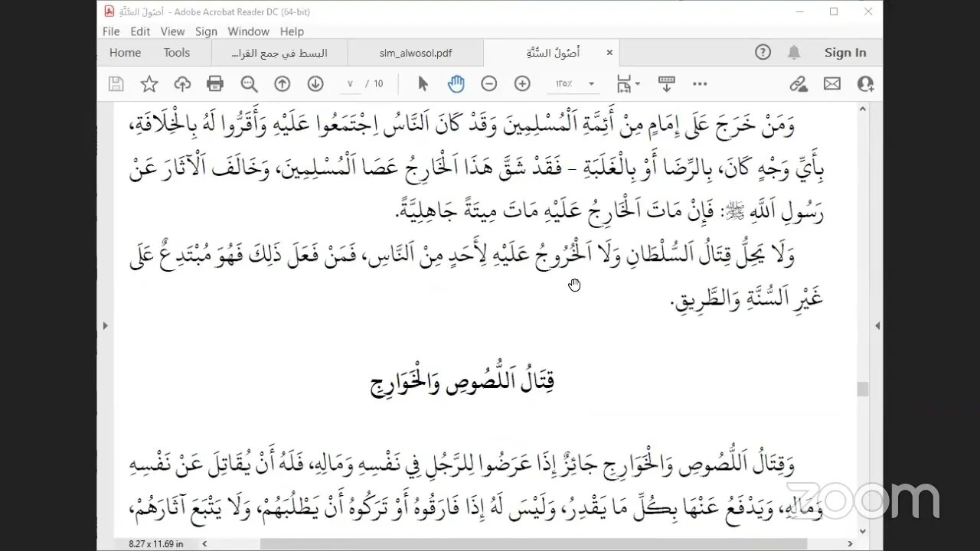980x551 pixels.
Task: Open notifications bell
Action: pyautogui.click(x=795, y=52)
